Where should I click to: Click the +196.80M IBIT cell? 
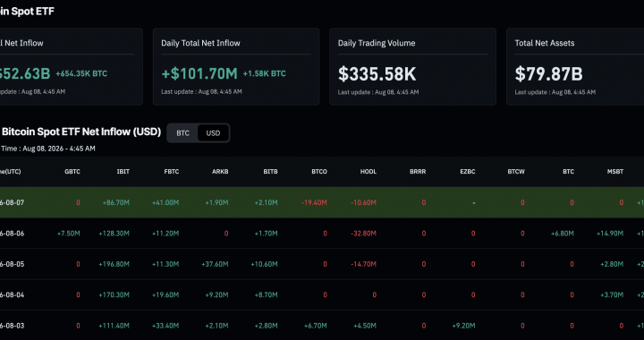pos(114,264)
